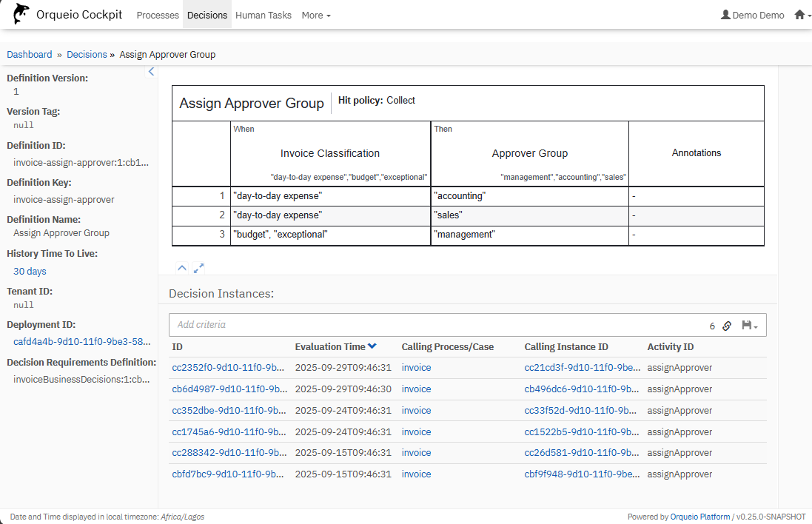
Task: Click the Add criteria search field
Action: [437, 325]
